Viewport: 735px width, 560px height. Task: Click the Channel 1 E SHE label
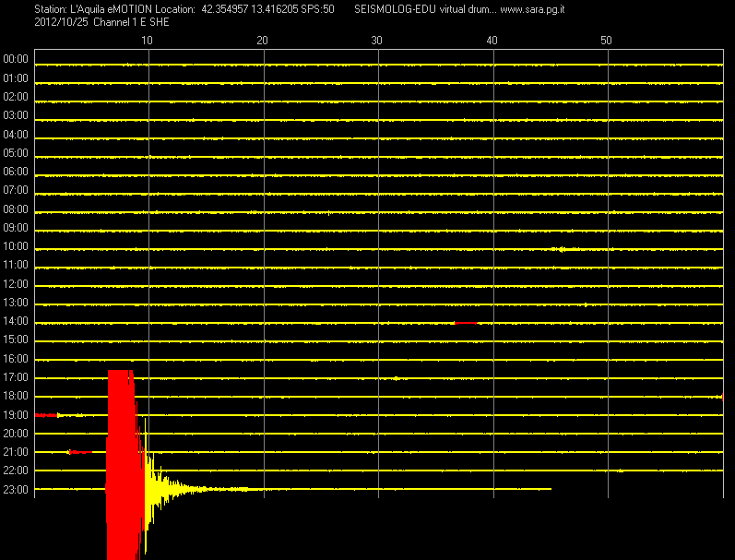tap(131, 22)
